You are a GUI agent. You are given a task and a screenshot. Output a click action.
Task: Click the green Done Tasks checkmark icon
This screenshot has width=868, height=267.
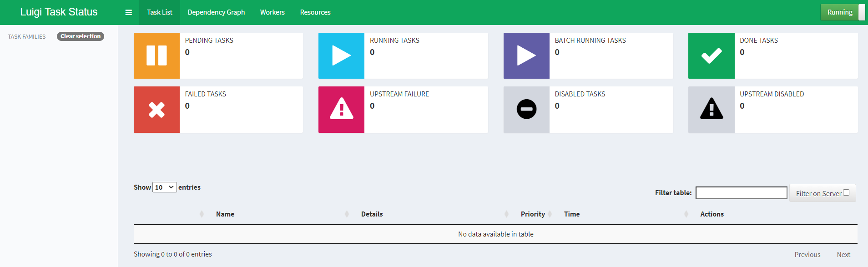point(712,55)
